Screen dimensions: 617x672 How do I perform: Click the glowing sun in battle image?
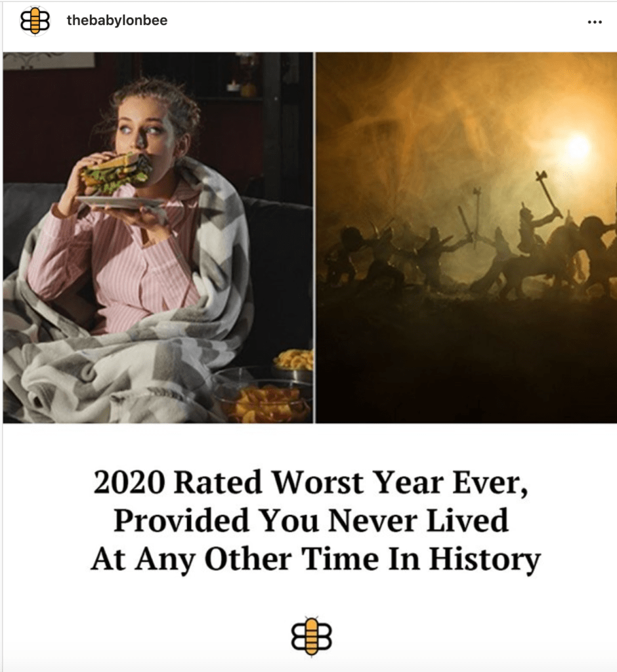tap(577, 146)
